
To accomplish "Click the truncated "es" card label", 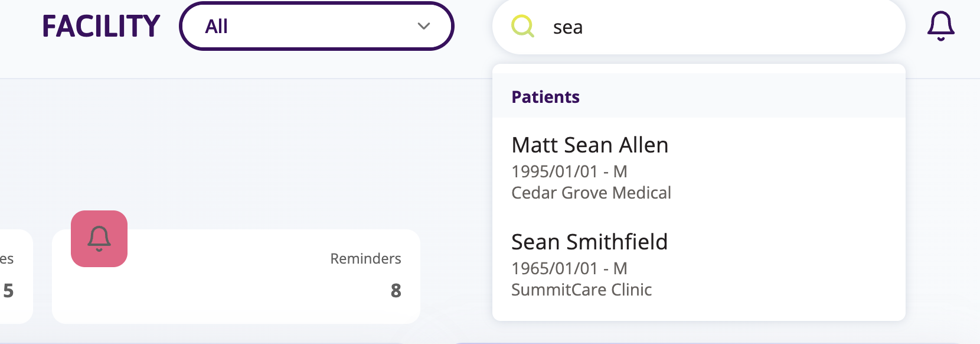I will click(x=6, y=259).
